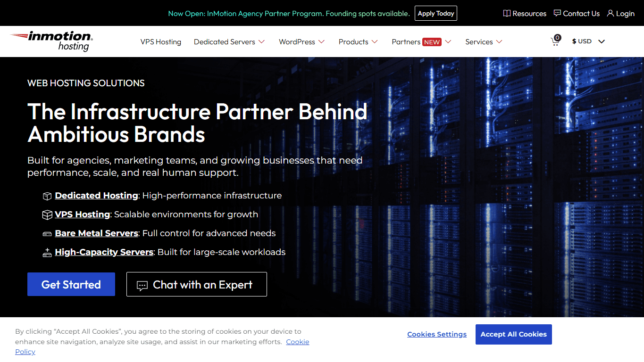This screenshot has height=362, width=644.
Task: Select Products menu item
Action: 353,42
